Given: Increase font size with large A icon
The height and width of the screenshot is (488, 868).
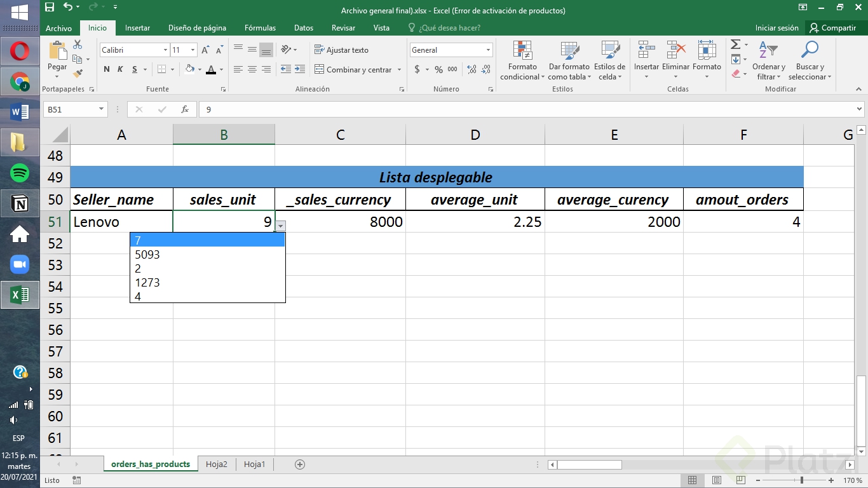Looking at the screenshot, I should [205, 50].
